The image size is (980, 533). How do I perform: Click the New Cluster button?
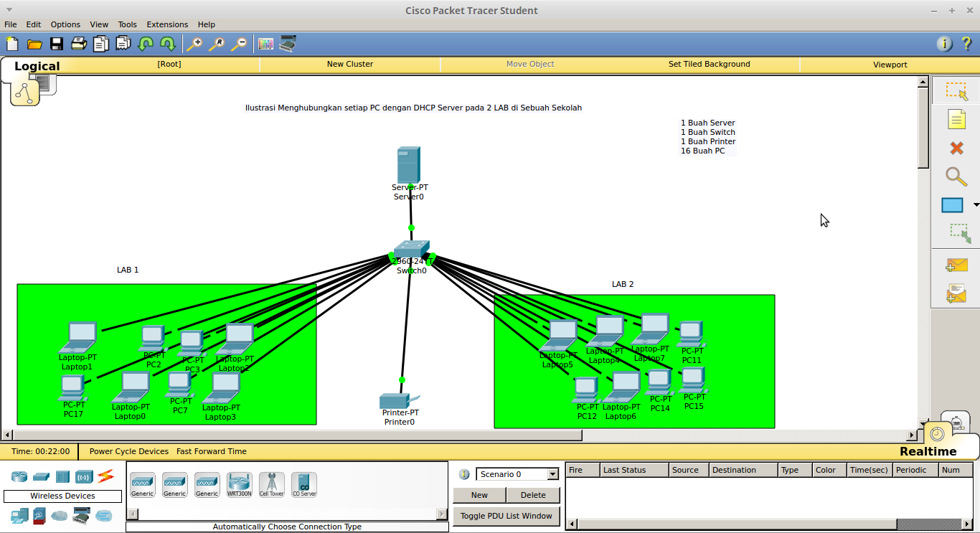coord(349,65)
